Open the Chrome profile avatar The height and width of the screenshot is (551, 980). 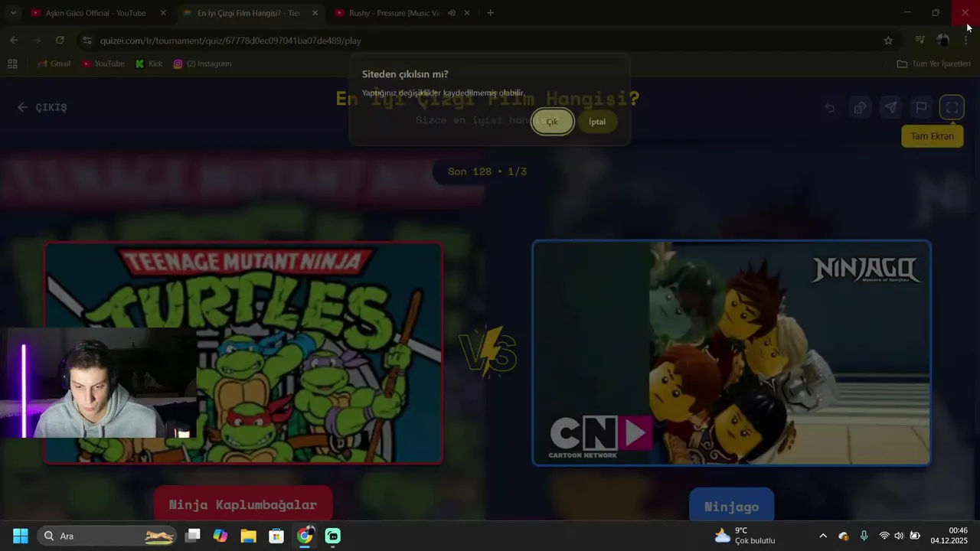coord(943,41)
